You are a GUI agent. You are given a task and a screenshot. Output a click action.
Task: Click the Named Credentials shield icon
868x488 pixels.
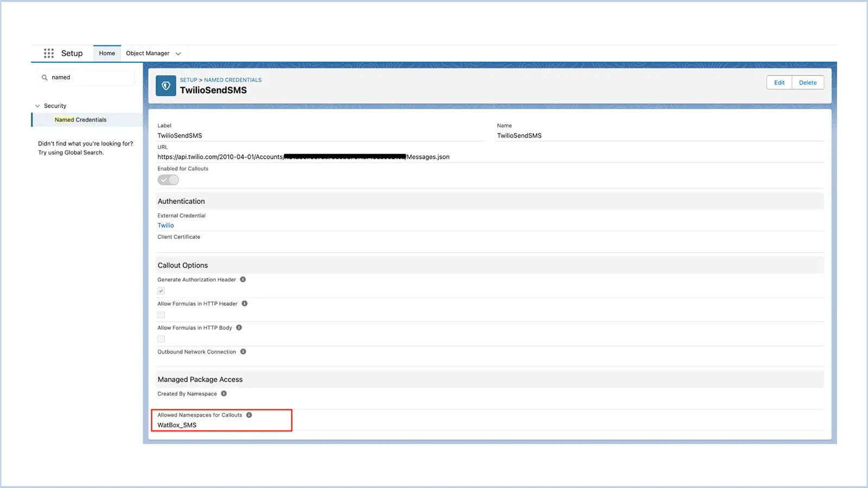click(x=166, y=86)
